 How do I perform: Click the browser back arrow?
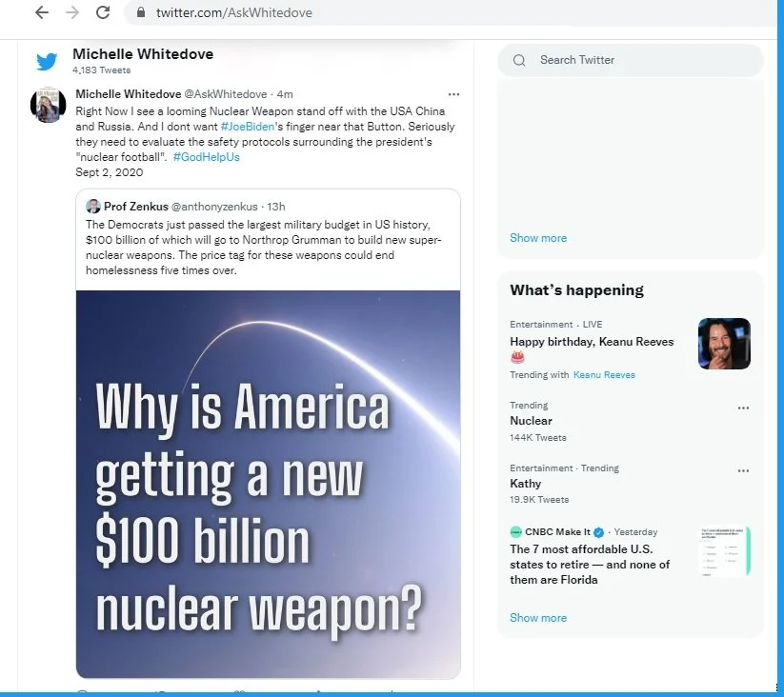click(x=42, y=12)
